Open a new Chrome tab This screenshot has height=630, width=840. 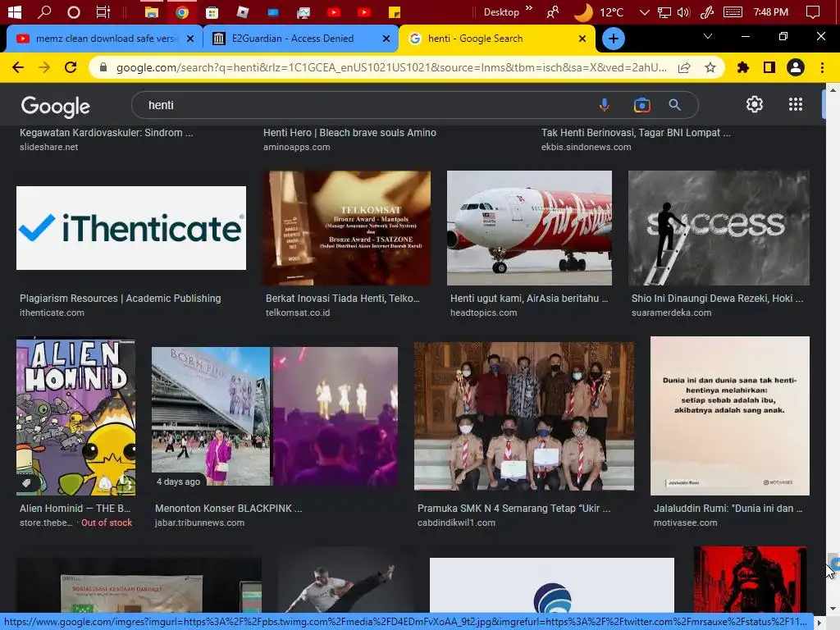[614, 39]
